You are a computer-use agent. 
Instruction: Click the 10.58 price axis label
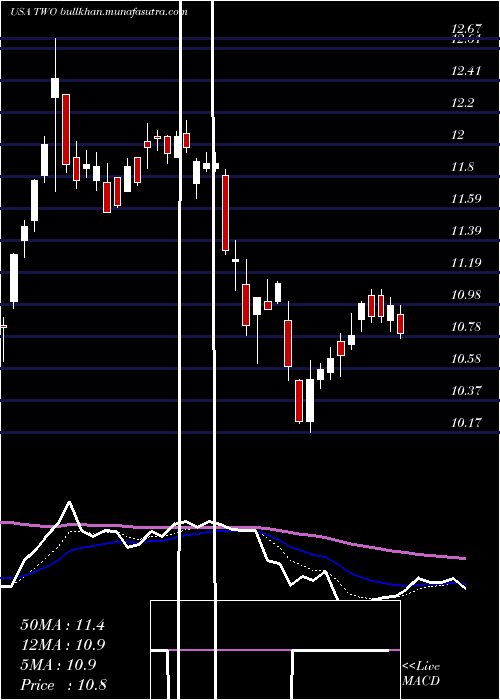point(467,359)
